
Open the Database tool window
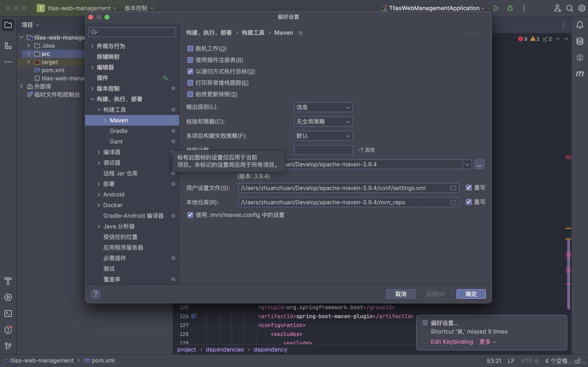tap(580, 41)
